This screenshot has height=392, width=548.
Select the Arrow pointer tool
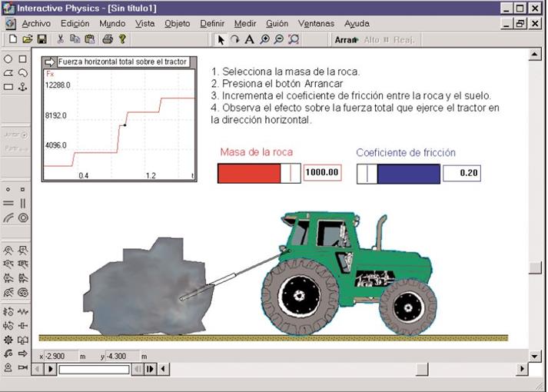click(x=221, y=40)
